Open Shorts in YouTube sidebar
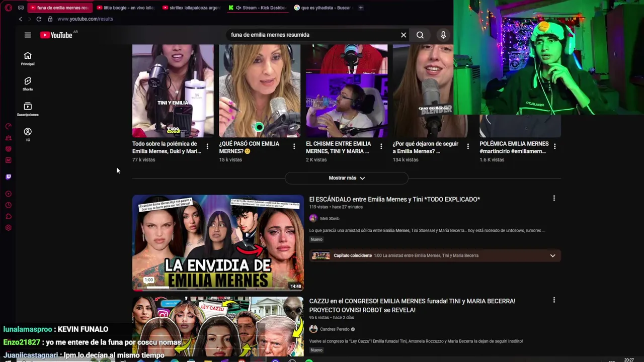644x362 pixels. tap(28, 84)
